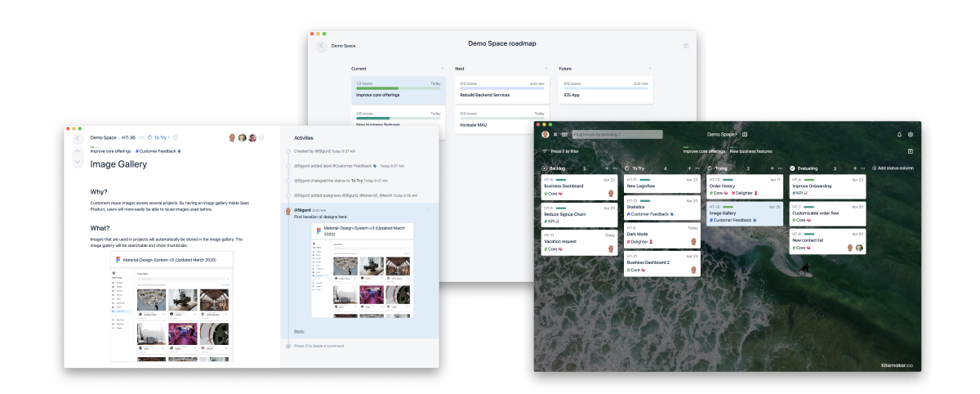Image resolution: width=980 pixels, height=394 pixels.
Task: Add item to Next roadmap column
Action: click(546, 69)
